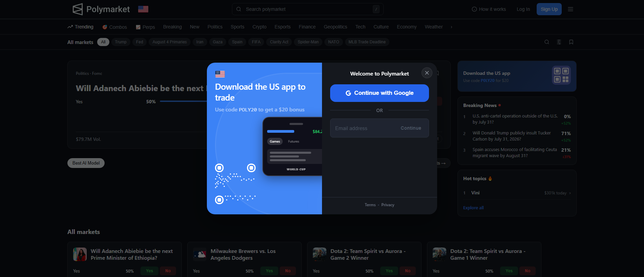Select the Trump filter chip
The width and height of the screenshot is (644, 277).
click(x=121, y=42)
